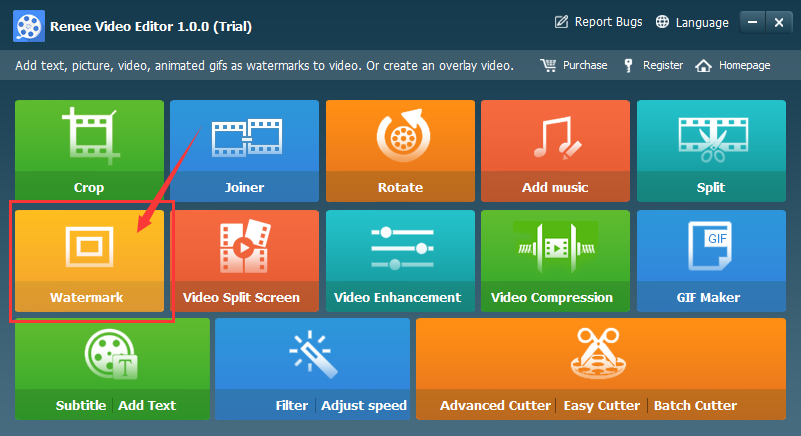Minimize the Renee Video Editor window
Screen dimensions: 801x436
752,22
